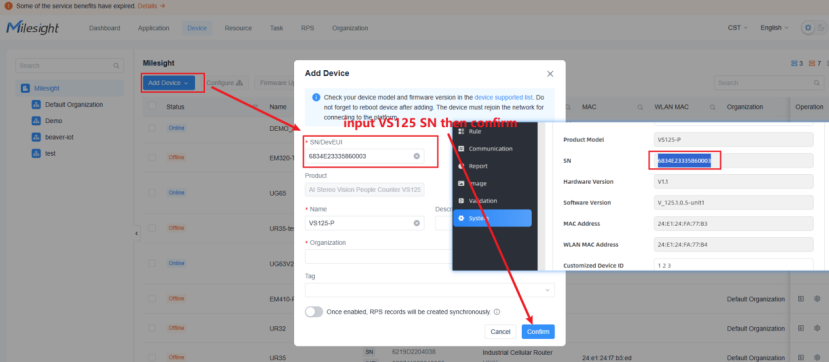Click the Confirm button
The height and width of the screenshot is (362, 829).
click(x=538, y=331)
